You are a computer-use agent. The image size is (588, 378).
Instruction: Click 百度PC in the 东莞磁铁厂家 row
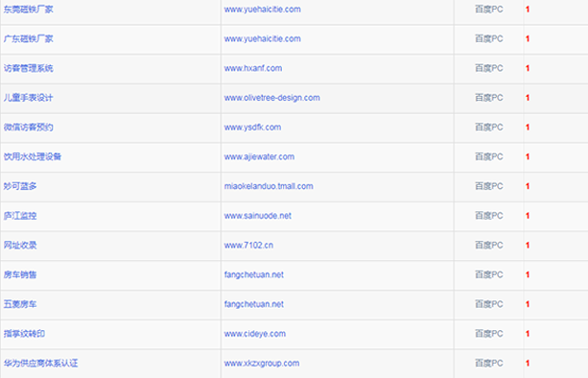[x=489, y=10]
